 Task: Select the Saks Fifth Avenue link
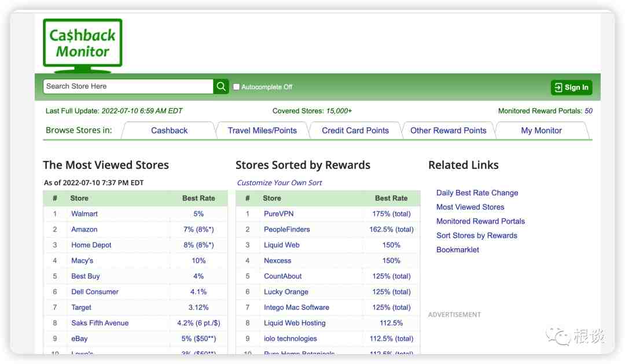click(100, 323)
